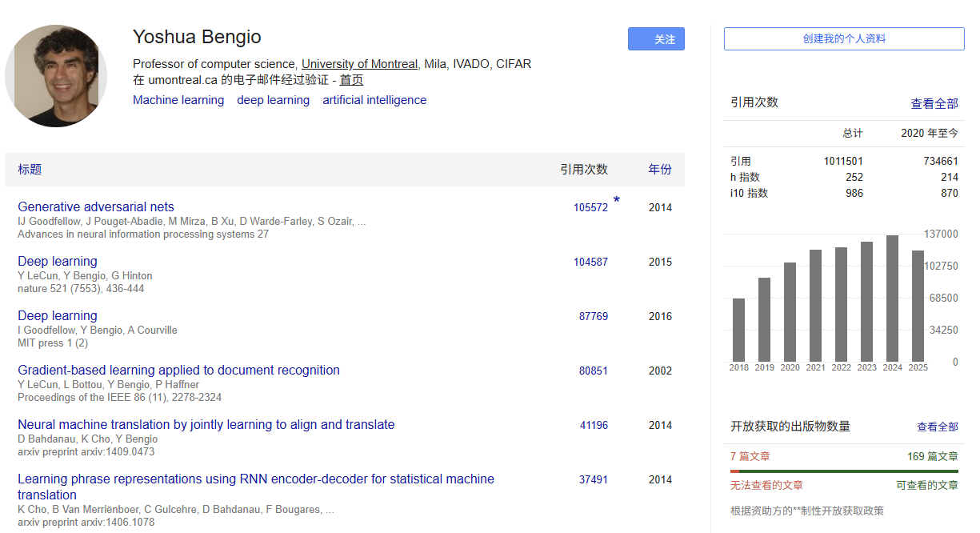Viewport: 980px width, 533px height.
Task: Sort by 引用次数 column header
Action: 584,170
